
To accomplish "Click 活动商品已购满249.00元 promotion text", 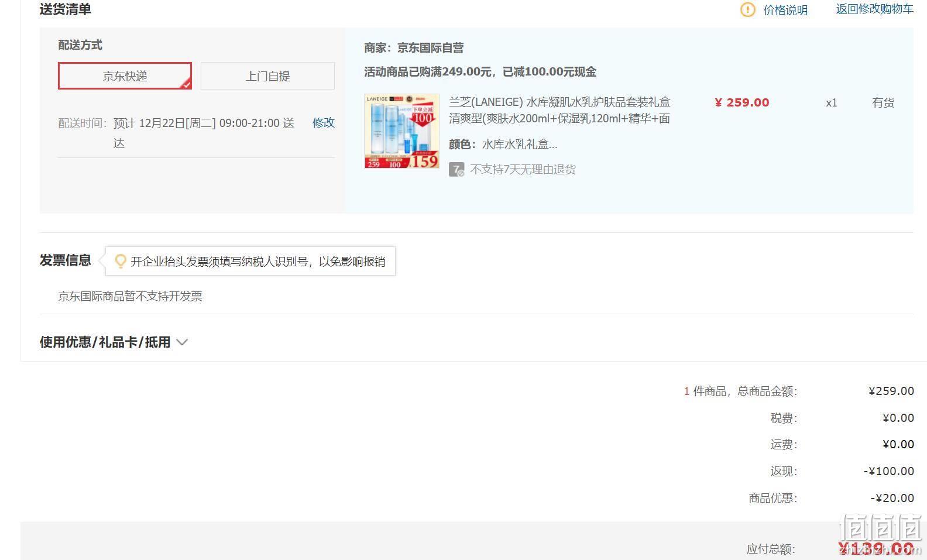I will (x=480, y=72).
